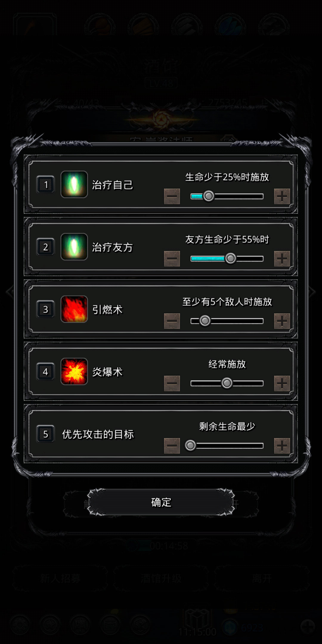Decrease the 治疗友方 threshold with minus
This screenshot has height=644, width=322.
click(172, 259)
